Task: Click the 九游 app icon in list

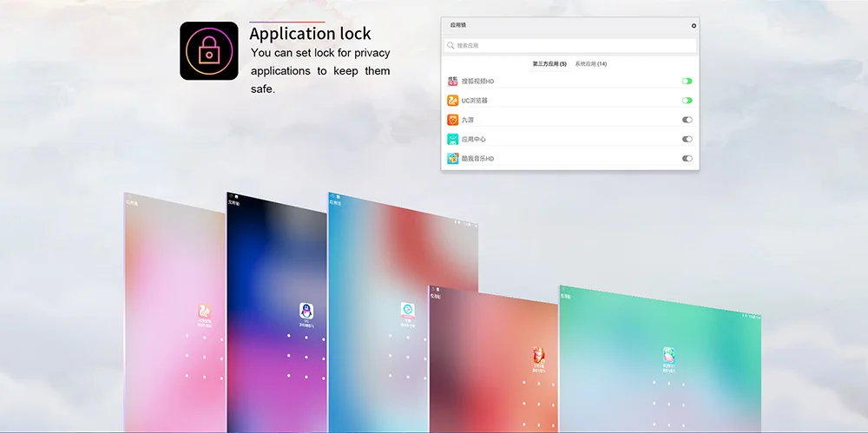Action: pyautogui.click(x=453, y=120)
